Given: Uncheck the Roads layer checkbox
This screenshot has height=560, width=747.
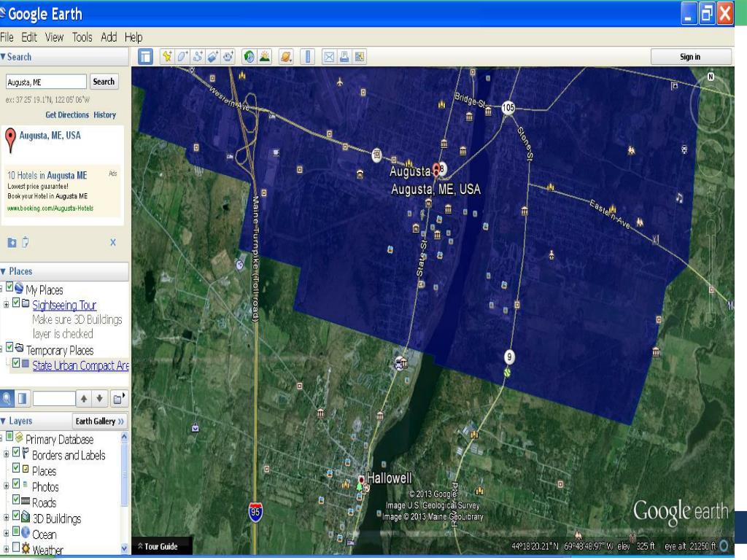Looking at the screenshot, I should (x=16, y=499).
